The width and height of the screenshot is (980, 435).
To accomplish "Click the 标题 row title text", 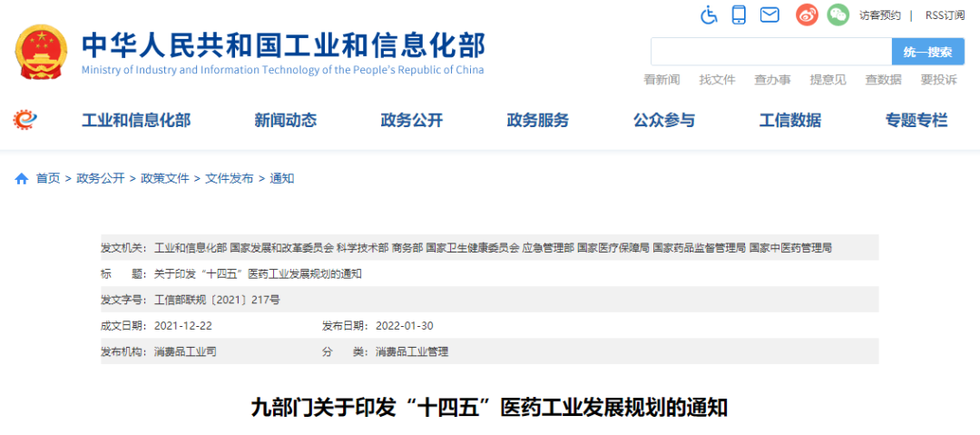I will [258, 273].
